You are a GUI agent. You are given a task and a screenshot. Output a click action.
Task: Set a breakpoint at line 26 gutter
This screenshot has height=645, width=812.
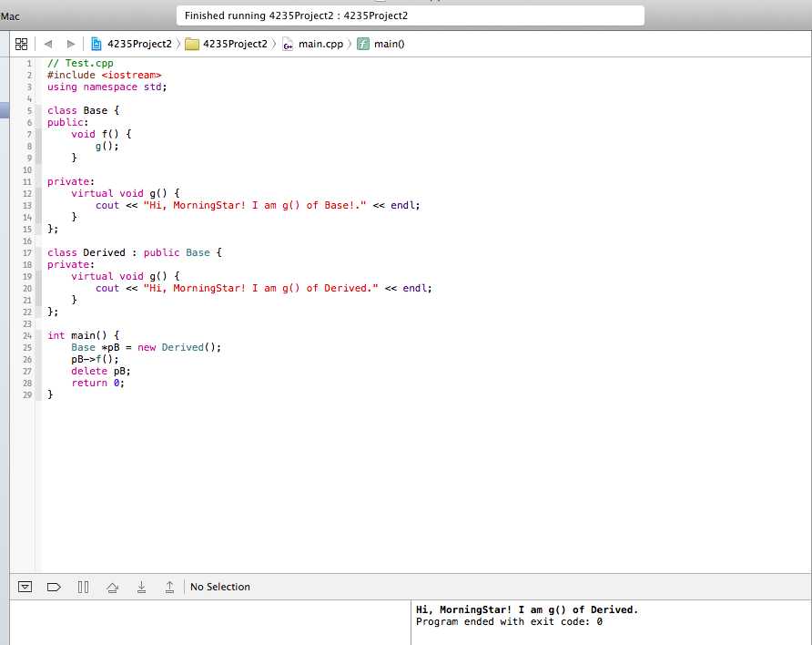(x=27, y=360)
